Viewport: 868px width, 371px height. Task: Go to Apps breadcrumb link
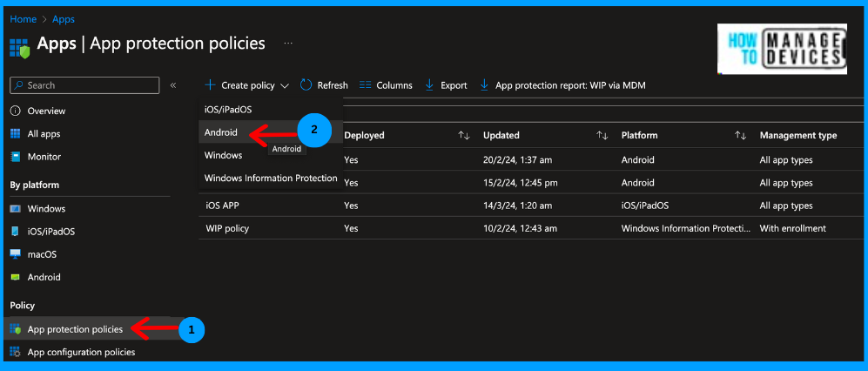point(64,19)
